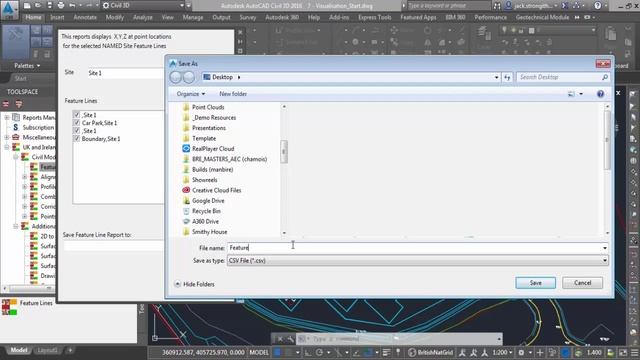Viewport: 640px width, 360px height.
Task: Open the Save as type CSV dropdown
Action: (604, 260)
